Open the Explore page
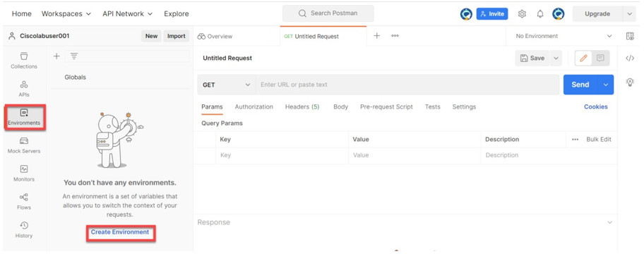The height and width of the screenshot is (254, 644). [x=177, y=13]
